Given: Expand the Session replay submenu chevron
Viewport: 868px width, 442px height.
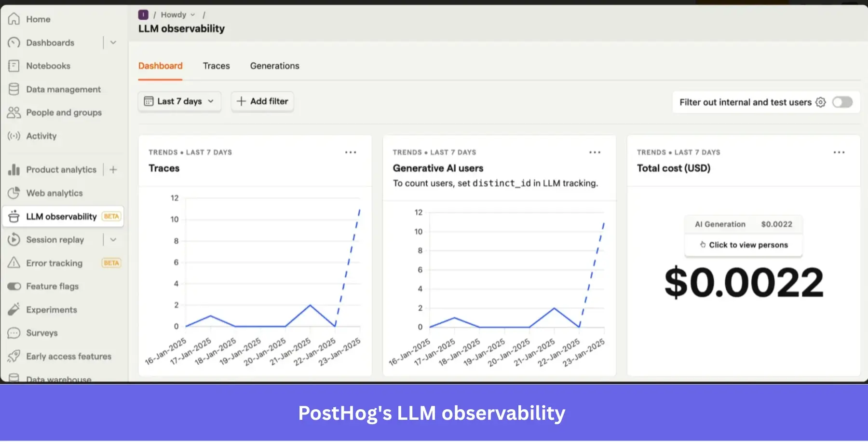Looking at the screenshot, I should point(113,239).
